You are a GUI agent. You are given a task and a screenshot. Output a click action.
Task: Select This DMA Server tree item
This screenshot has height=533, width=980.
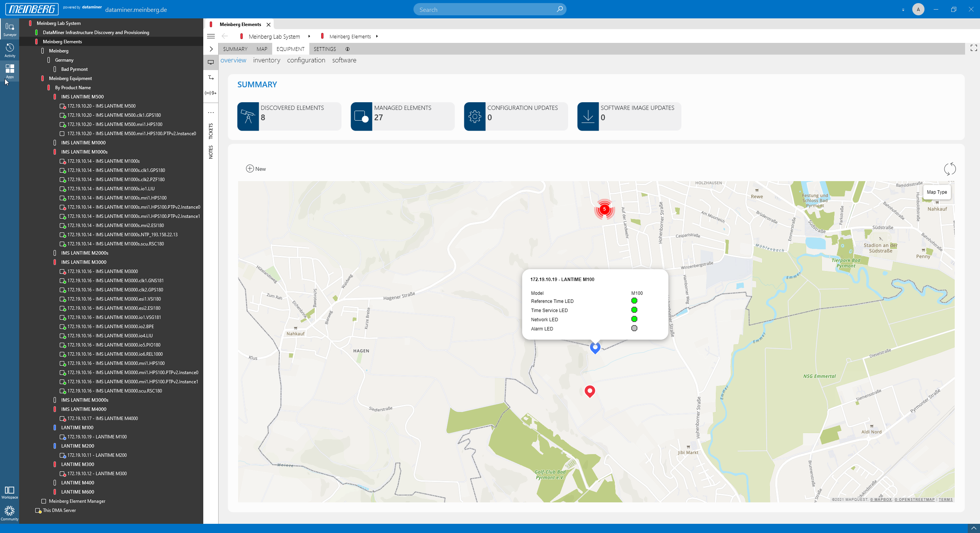coord(59,510)
